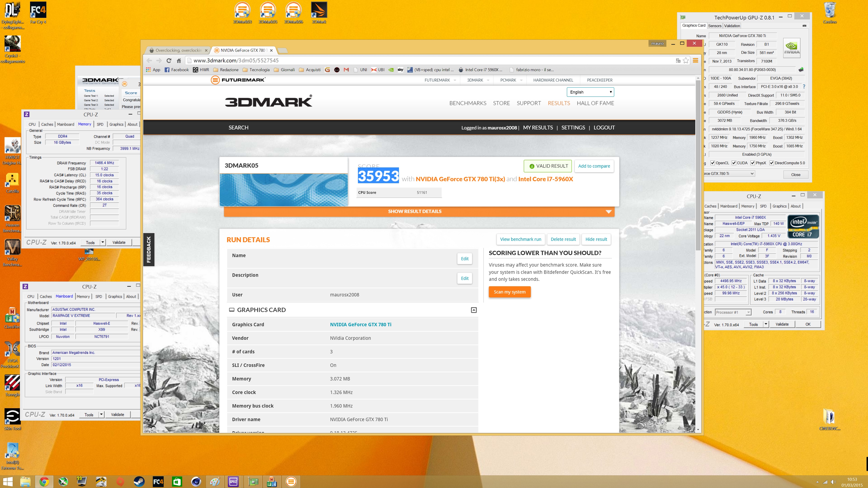Open the Heaven Benchmark desktop icon
868x488 pixels.
click(12, 219)
